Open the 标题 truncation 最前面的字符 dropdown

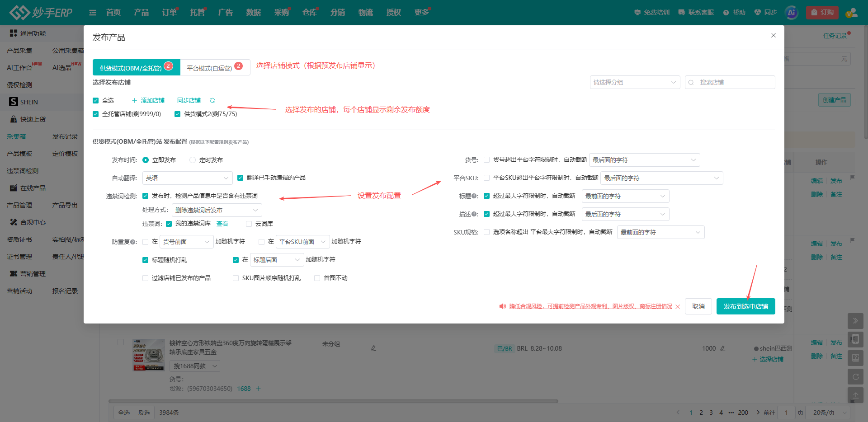coord(625,196)
